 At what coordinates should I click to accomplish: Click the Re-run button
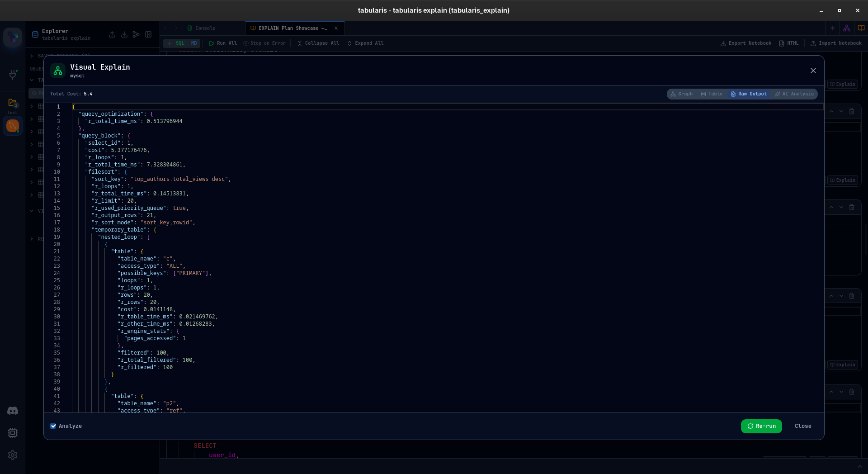point(761,426)
